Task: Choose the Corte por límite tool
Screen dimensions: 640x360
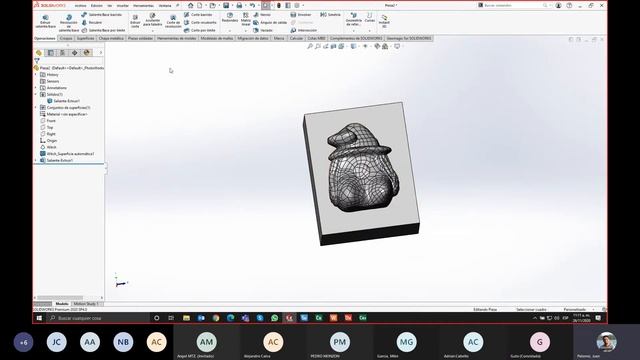Action: (x=200, y=30)
